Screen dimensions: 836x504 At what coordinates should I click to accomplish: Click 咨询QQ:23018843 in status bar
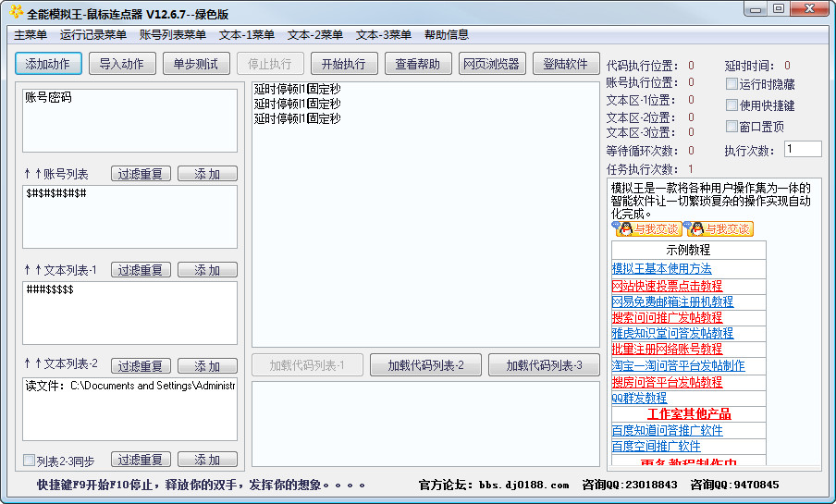pyautogui.click(x=630, y=485)
